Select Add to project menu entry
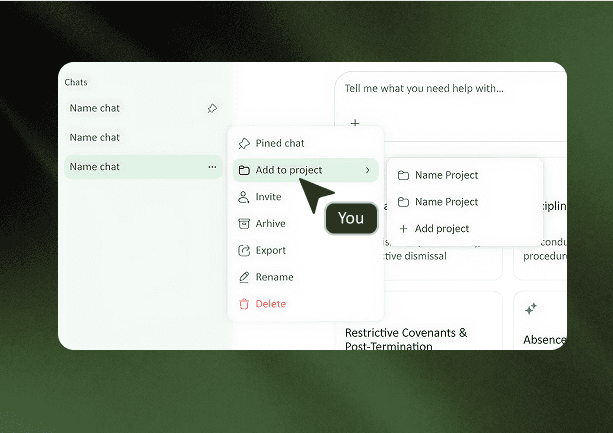This screenshot has width=613, height=433. point(306,170)
